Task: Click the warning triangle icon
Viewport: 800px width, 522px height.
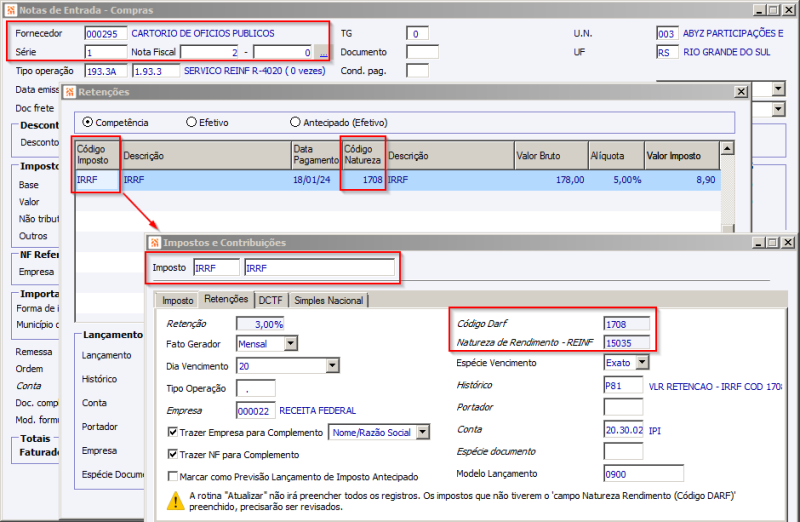Action: tap(176, 501)
